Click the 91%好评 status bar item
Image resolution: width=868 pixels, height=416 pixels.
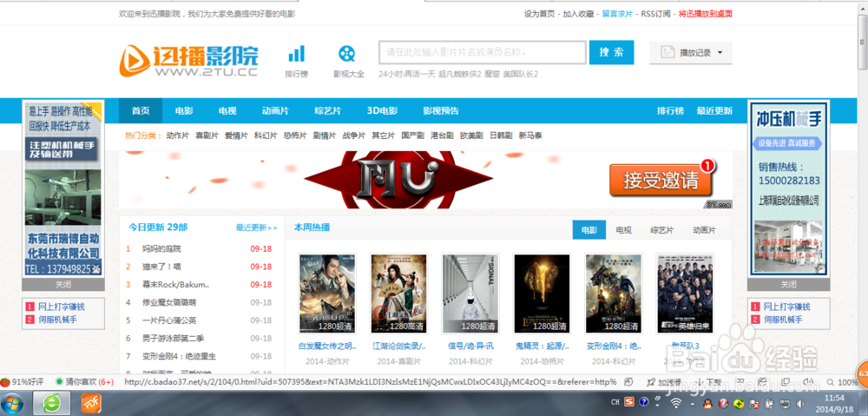click(x=24, y=381)
